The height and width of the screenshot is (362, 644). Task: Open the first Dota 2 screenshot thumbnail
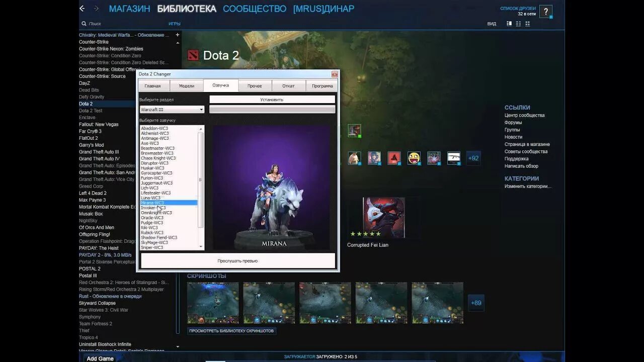(x=213, y=303)
